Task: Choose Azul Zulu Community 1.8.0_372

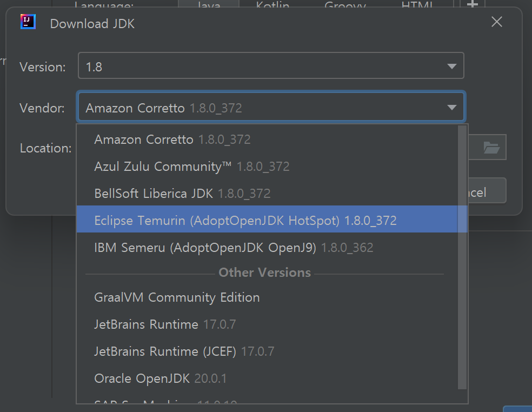Action: pyautogui.click(x=268, y=167)
